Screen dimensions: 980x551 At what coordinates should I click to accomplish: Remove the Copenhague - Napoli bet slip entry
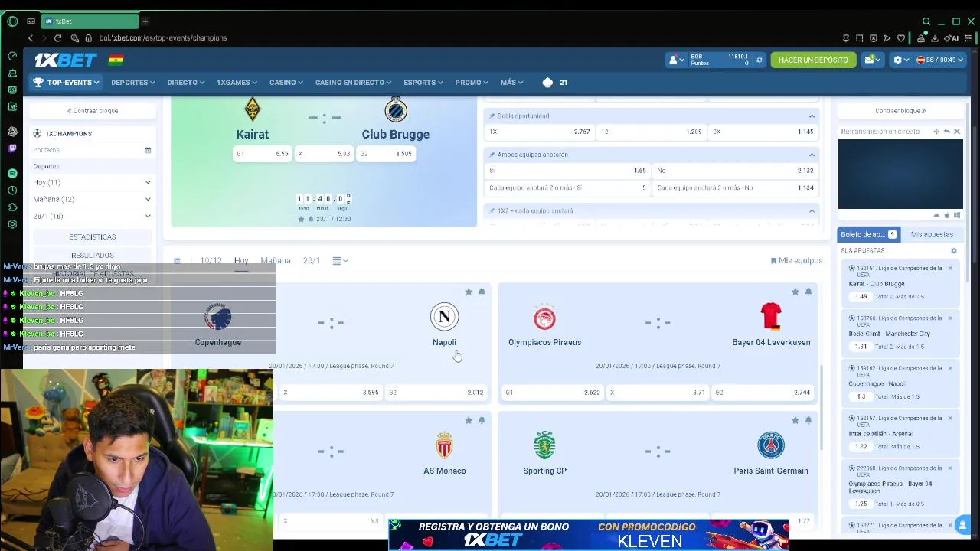click(950, 368)
